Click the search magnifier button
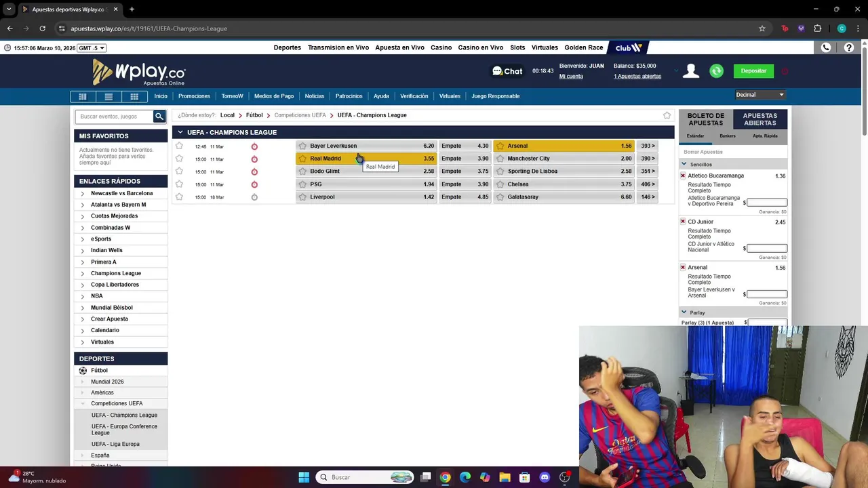This screenshot has height=488, width=868. coord(159,117)
